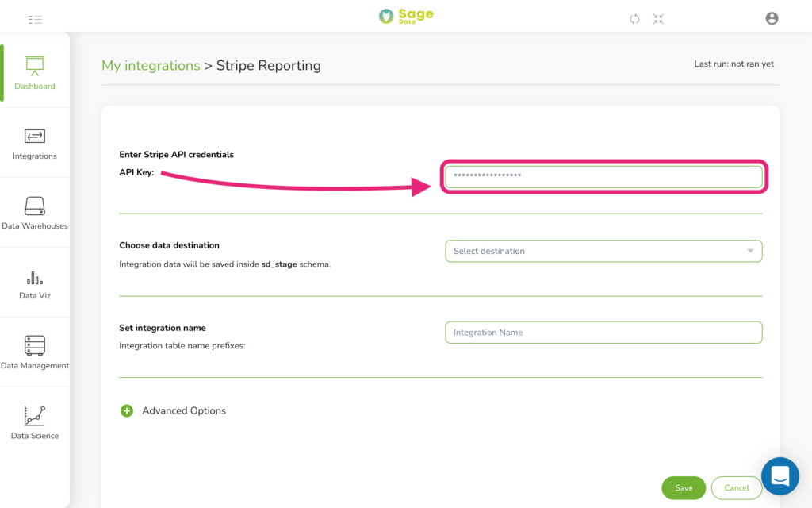Image resolution: width=812 pixels, height=508 pixels.
Task: Click the Stripe Reporting breadcrumb title
Action: 268,66
